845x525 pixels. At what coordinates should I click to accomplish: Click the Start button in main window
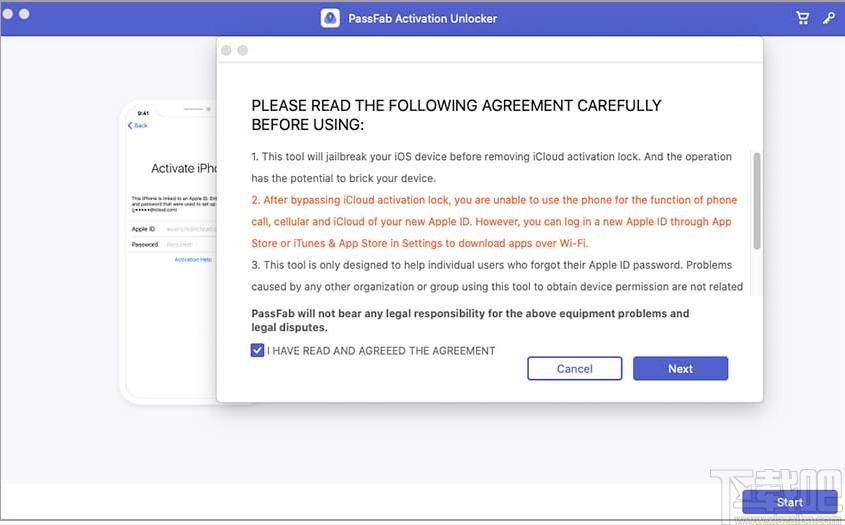point(789,502)
